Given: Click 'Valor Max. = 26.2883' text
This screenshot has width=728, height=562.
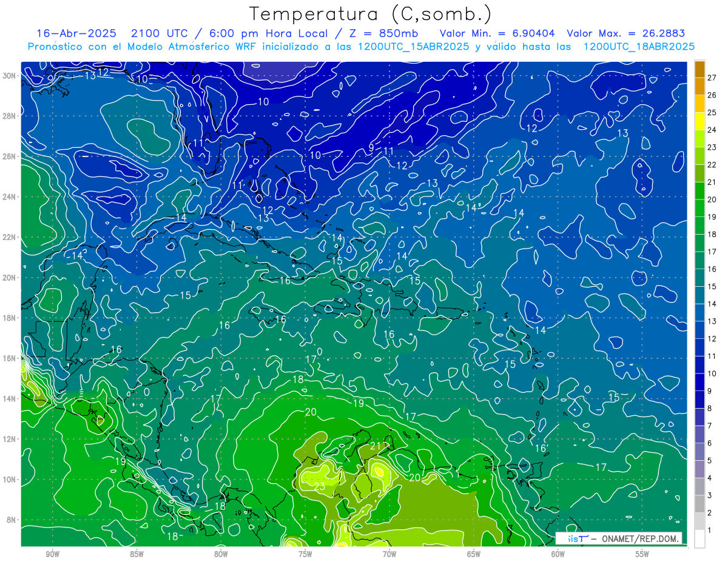Looking at the screenshot, I should [626, 33].
